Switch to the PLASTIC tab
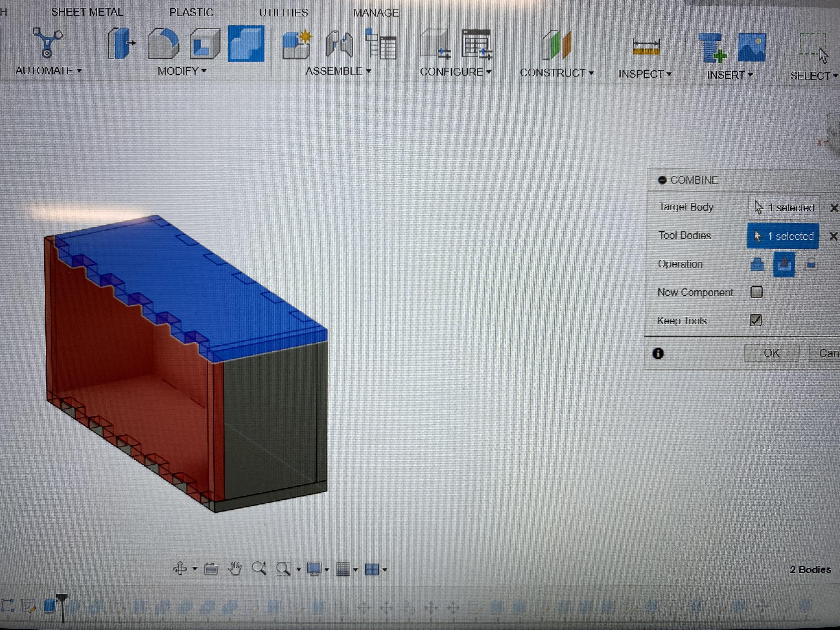Viewport: 840px width, 630px height. [x=191, y=12]
